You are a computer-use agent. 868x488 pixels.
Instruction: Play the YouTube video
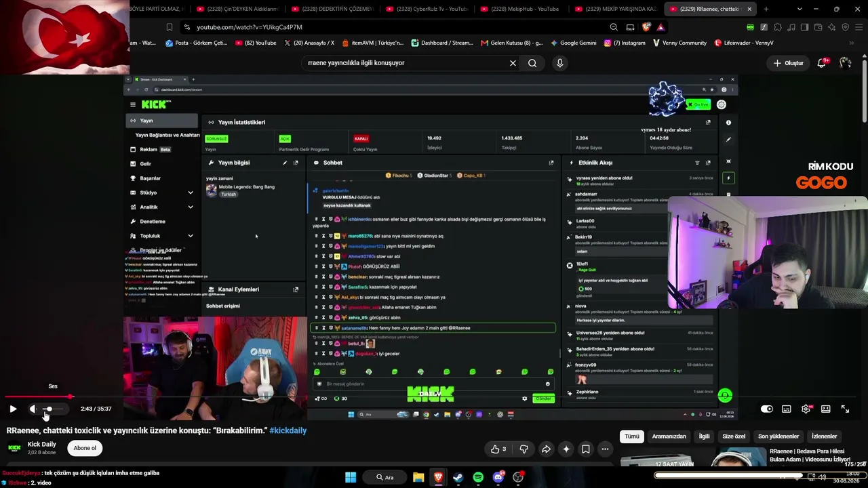pyautogui.click(x=13, y=409)
